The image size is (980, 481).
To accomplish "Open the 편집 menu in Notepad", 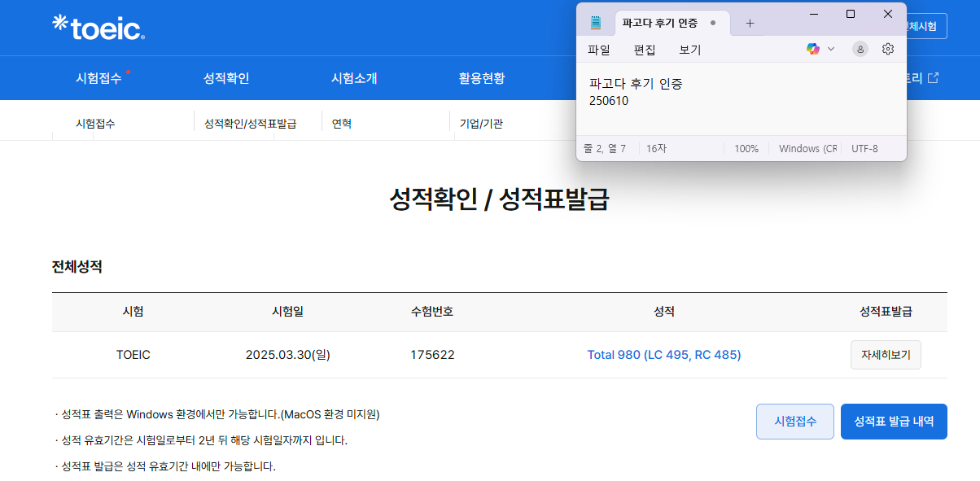I will tap(645, 50).
